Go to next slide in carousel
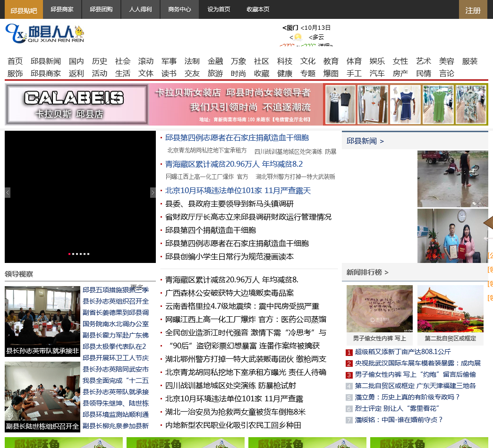This screenshot has height=448, width=493. click(153, 193)
